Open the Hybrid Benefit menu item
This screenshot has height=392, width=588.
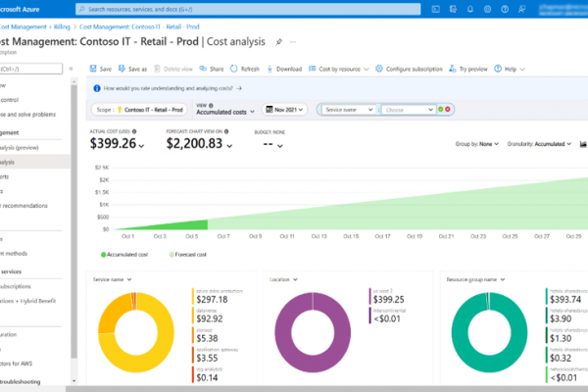pyautogui.click(x=27, y=301)
